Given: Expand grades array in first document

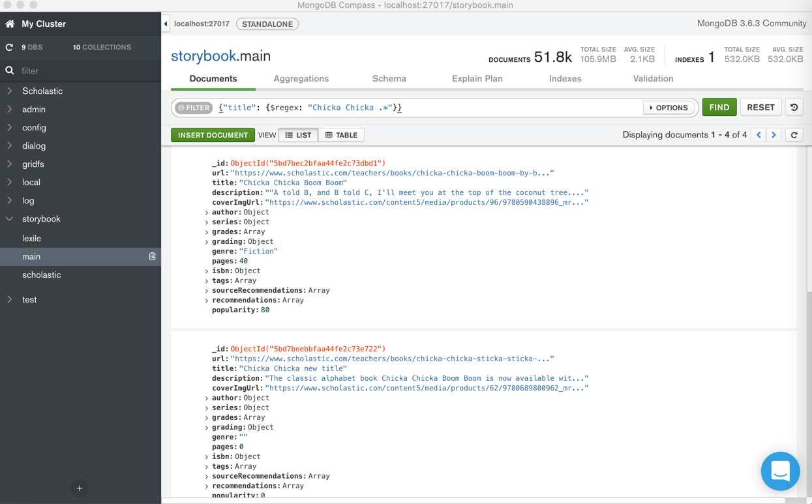Looking at the screenshot, I should (x=207, y=232).
